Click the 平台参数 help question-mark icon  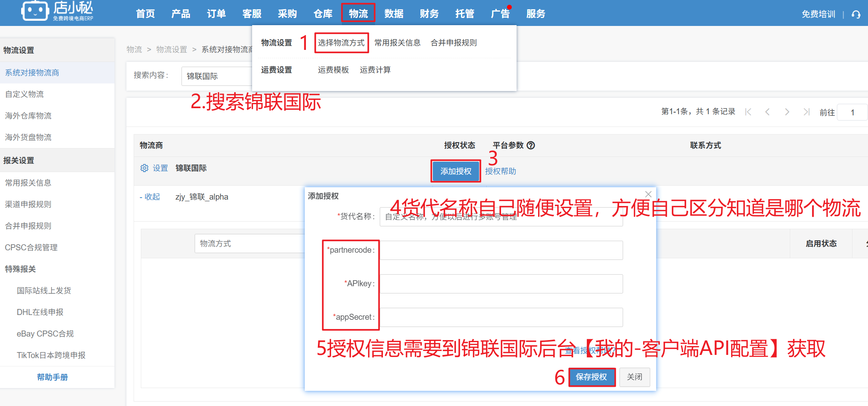tap(531, 145)
